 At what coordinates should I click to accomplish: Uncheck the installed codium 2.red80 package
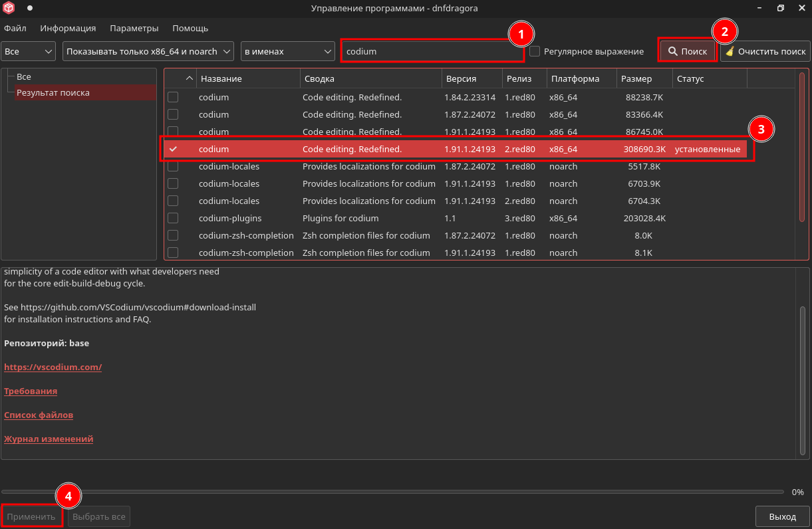[x=173, y=149]
